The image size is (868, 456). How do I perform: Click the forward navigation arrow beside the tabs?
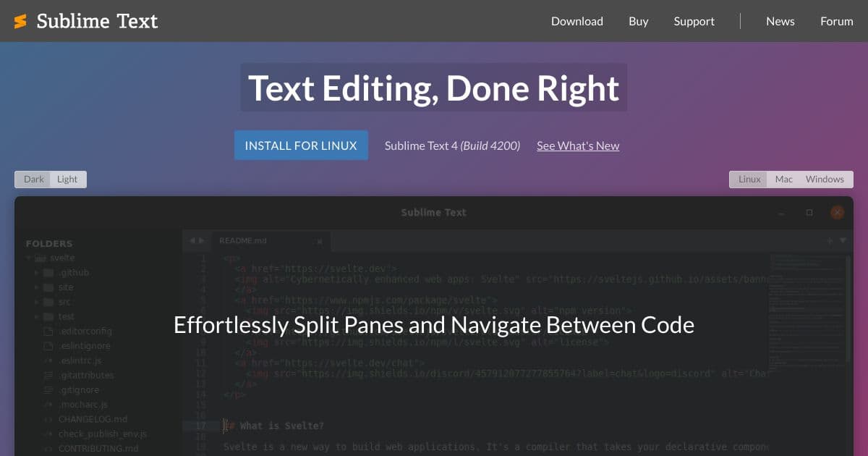[203, 240]
